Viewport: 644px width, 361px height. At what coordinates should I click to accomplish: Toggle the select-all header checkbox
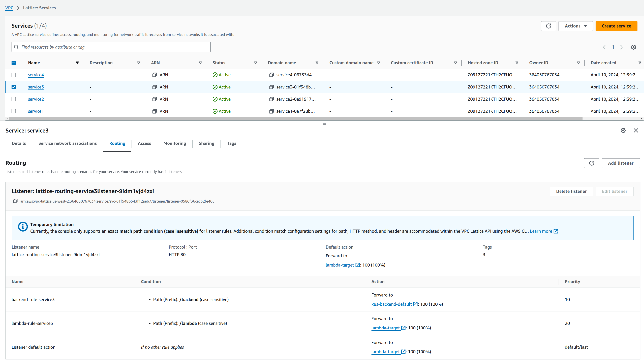(14, 63)
